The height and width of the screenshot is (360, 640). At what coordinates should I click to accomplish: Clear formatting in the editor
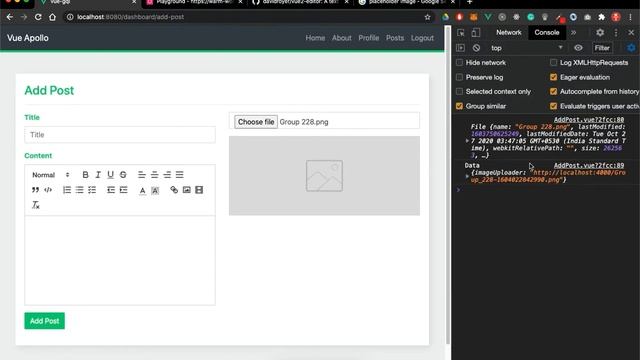pos(36,205)
